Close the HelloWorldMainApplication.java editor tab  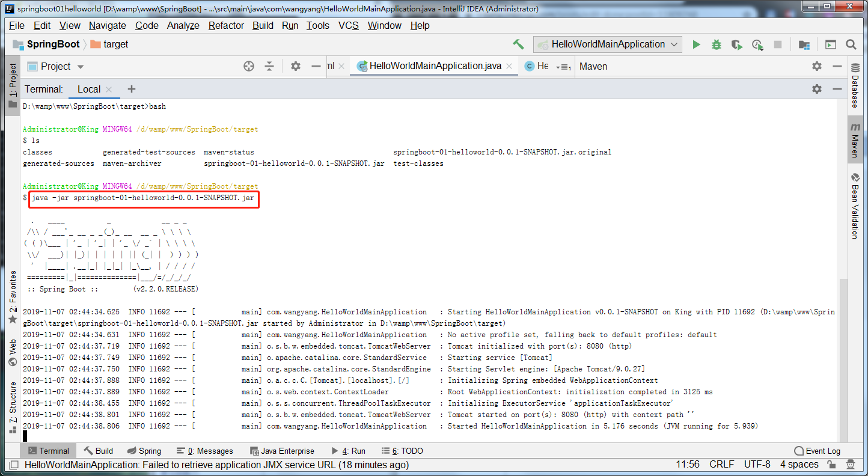click(509, 66)
